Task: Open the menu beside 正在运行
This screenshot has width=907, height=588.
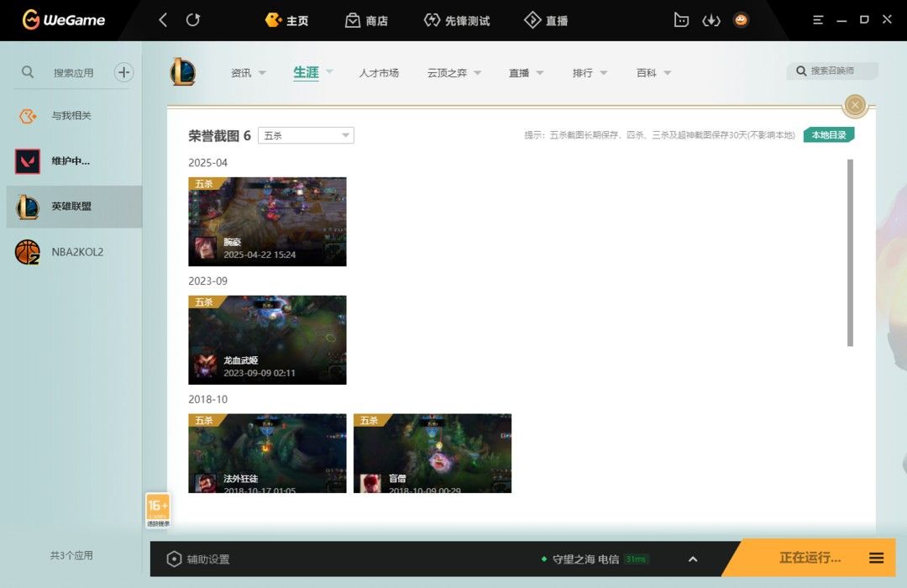Action: pyautogui.click(x=876, y=558)
